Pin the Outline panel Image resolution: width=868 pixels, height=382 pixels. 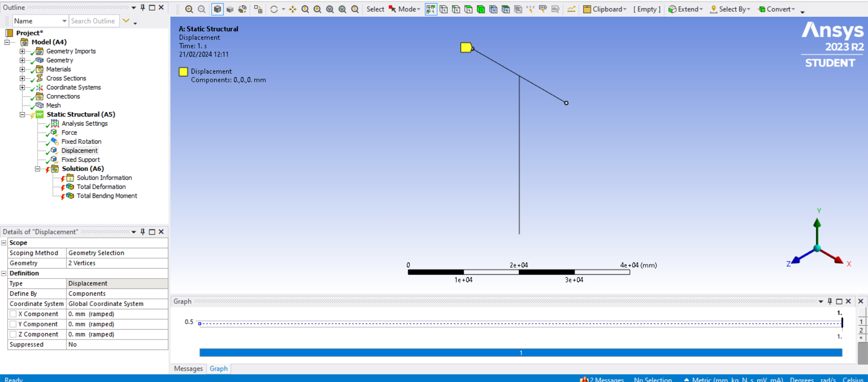(143, 7)
